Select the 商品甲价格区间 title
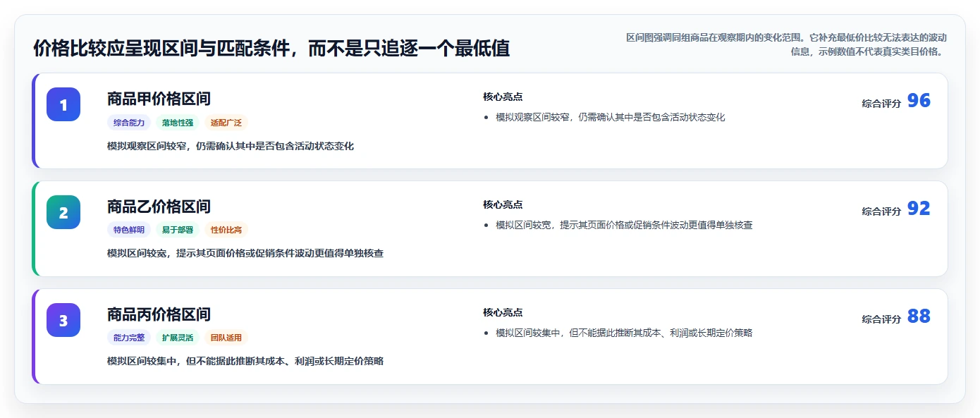Viewport: 980px width, 418px height. [x=159, y=99]
